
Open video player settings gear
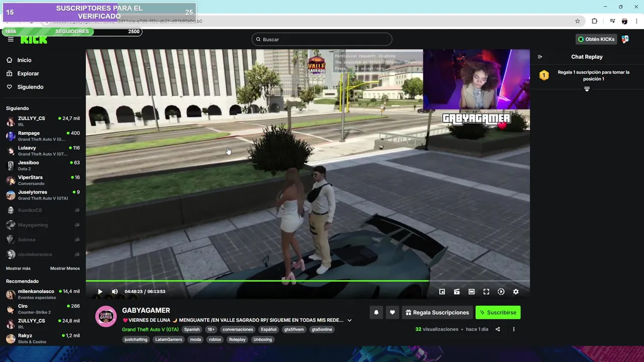click(516, 292)
